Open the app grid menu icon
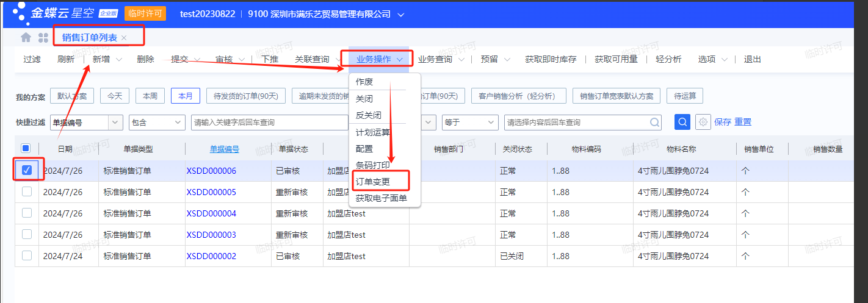The width and height of the screenshot is (868, 303). (x=43, y=38)
